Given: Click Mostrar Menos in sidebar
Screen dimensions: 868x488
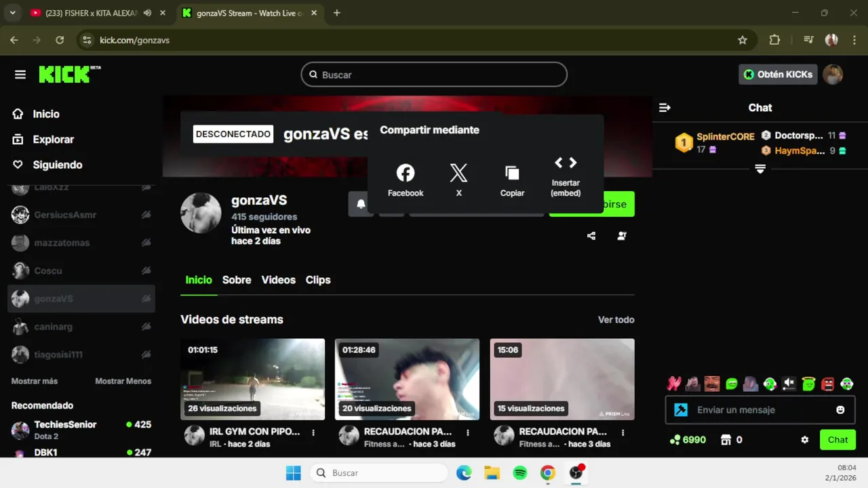Looking at the screenshot, I should 123,381.
